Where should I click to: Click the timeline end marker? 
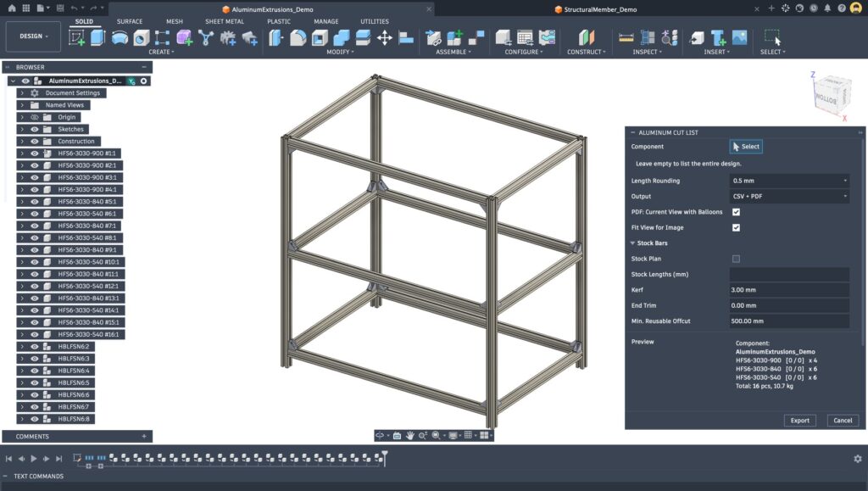coord(385,457)
